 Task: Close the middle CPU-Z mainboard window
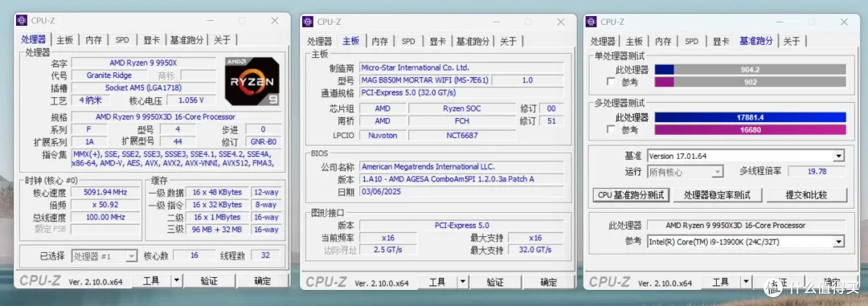coord(561,22)
